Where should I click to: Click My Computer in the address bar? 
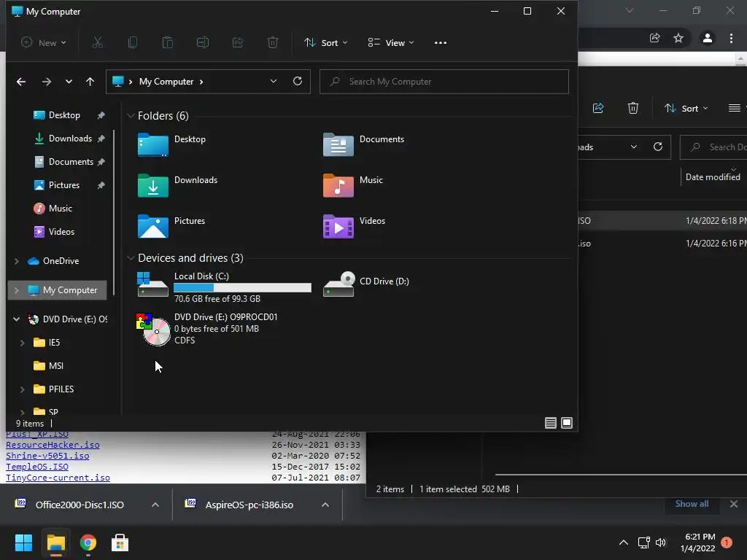click(166, 82)
